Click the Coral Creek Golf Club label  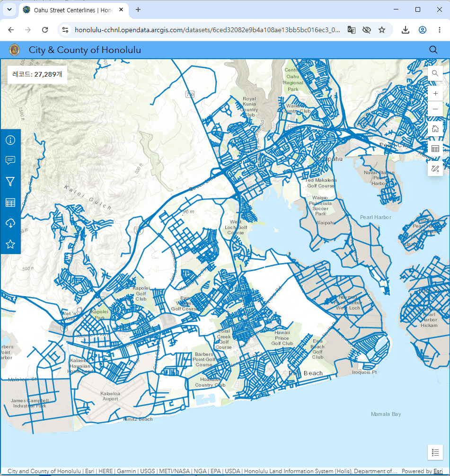click(224, 339)
